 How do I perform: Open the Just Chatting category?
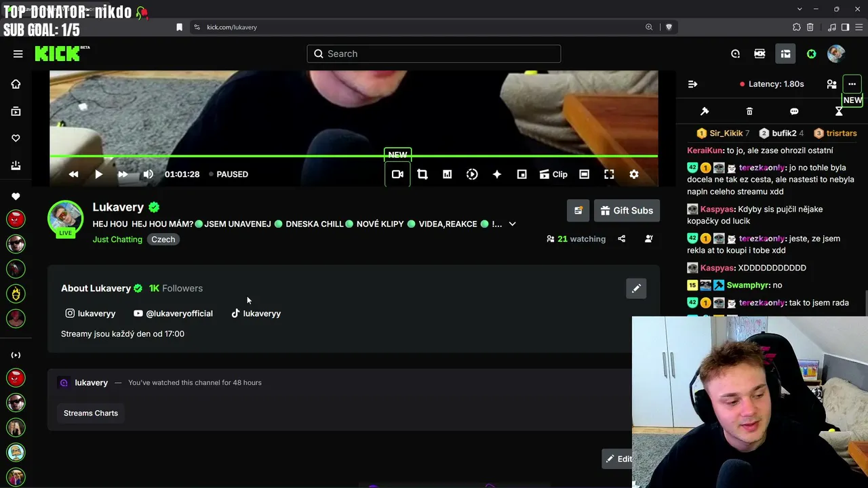point(117,239)
